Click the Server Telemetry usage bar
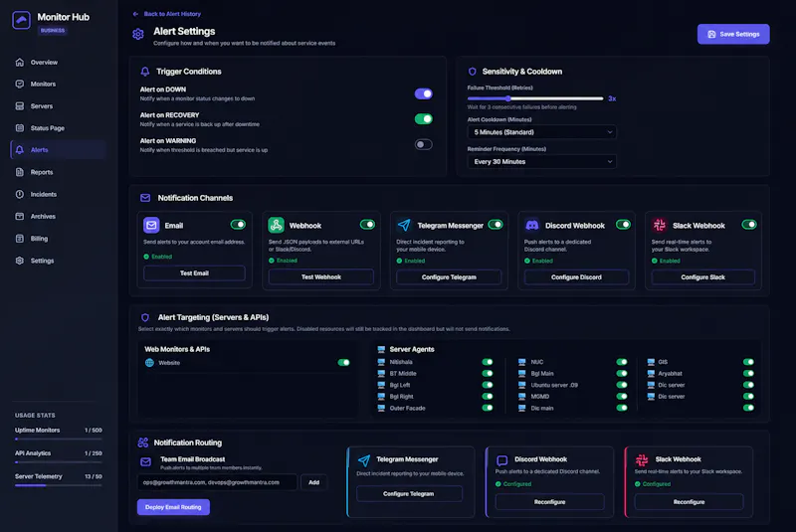 59,485
